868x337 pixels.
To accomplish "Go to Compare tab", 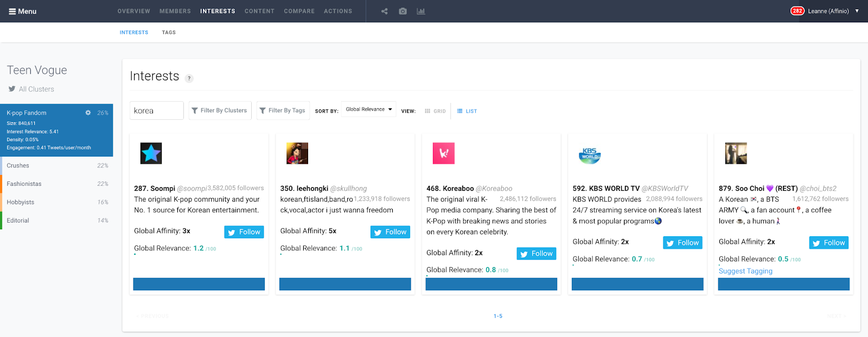I will pos(299,11).
